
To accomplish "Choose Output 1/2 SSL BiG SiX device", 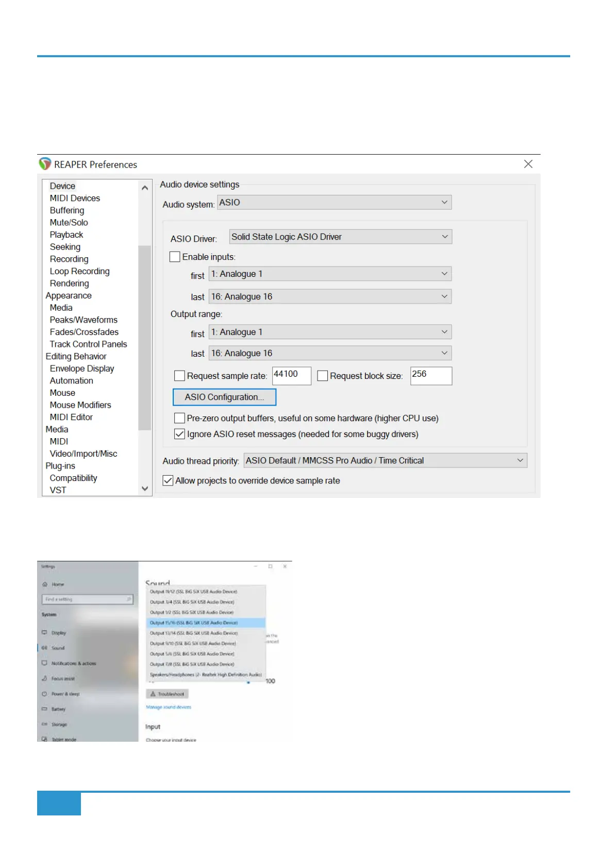I will pos(206,612).
